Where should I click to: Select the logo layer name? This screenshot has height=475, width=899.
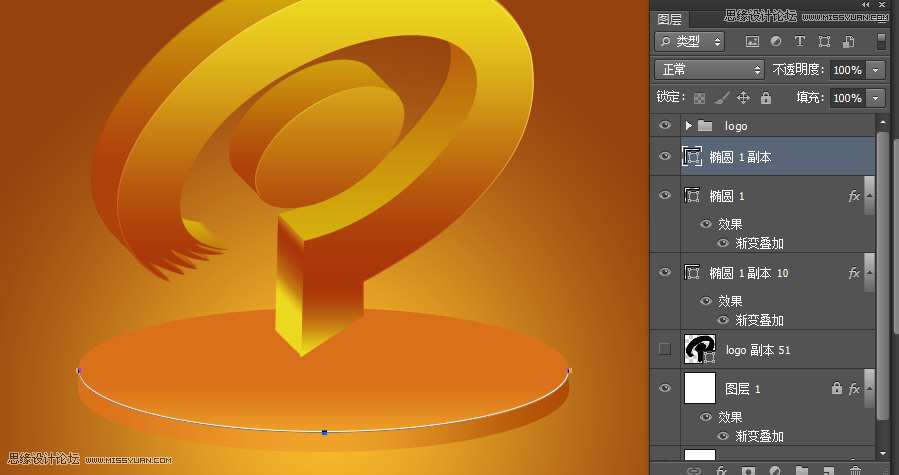click(736, 126)
